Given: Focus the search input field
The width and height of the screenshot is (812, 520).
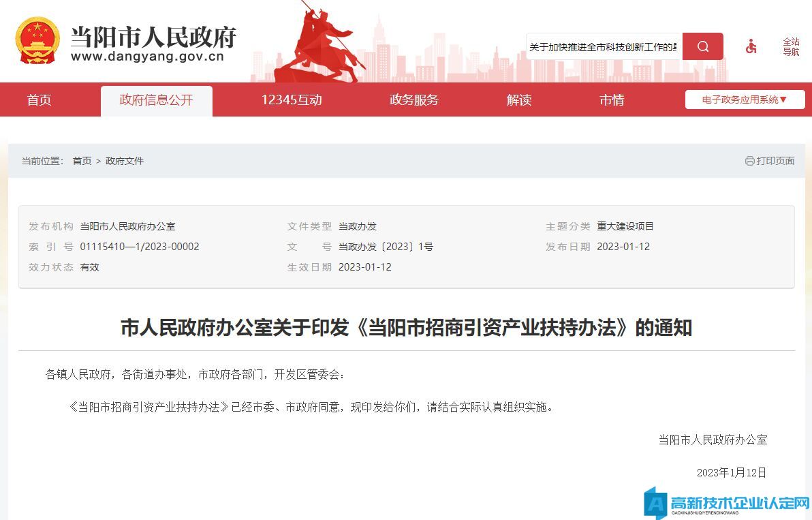Looking at the screenshot, I should (604, 46).
